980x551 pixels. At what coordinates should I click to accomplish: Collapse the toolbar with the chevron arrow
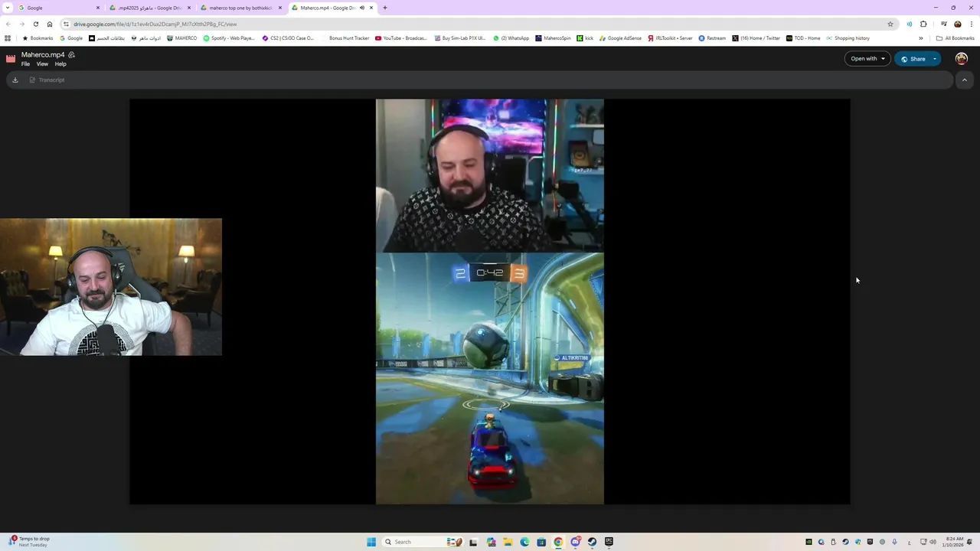(964, 80)
